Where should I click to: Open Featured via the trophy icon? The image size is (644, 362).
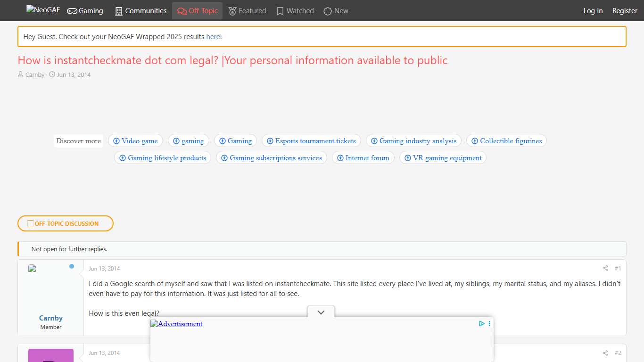tap(231, 10)
